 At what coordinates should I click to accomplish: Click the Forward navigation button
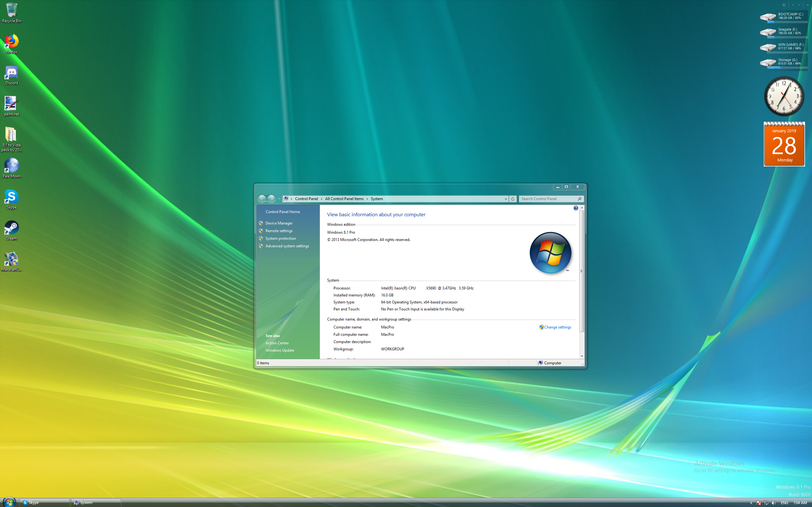tap(271, 199)
